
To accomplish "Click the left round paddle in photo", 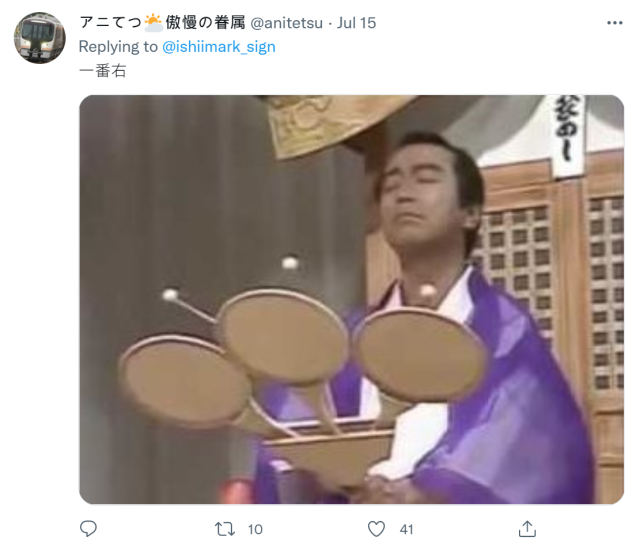I will tap(186, 380).
